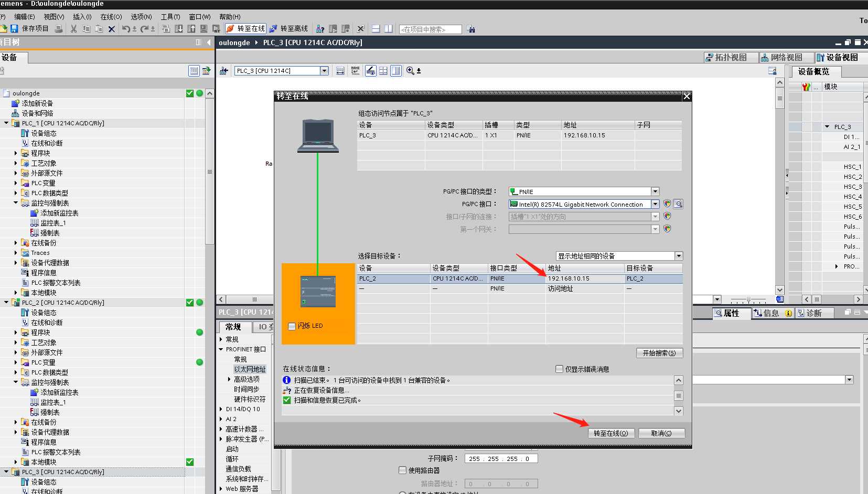This screenshot has width=868, height=494.
Task: Click the search binoculars icon
Action: point(471,29)
